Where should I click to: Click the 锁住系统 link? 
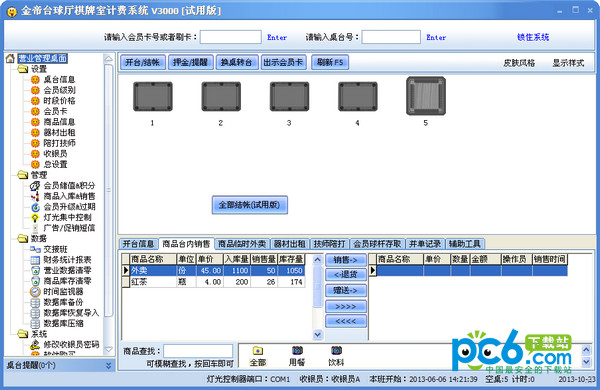point(533,37)
